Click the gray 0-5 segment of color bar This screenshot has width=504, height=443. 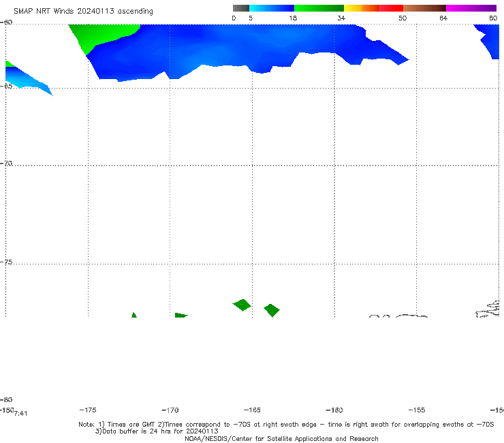click(x=240, y=8)
